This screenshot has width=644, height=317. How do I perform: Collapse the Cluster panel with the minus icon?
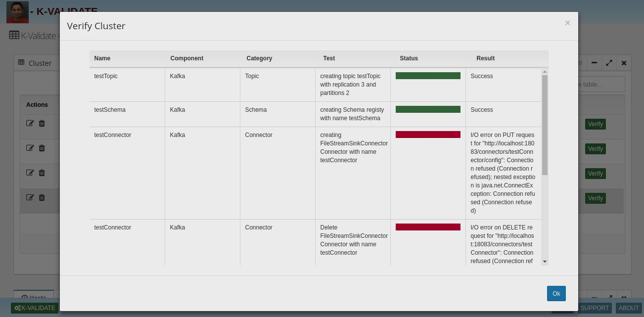coord(594,63)
